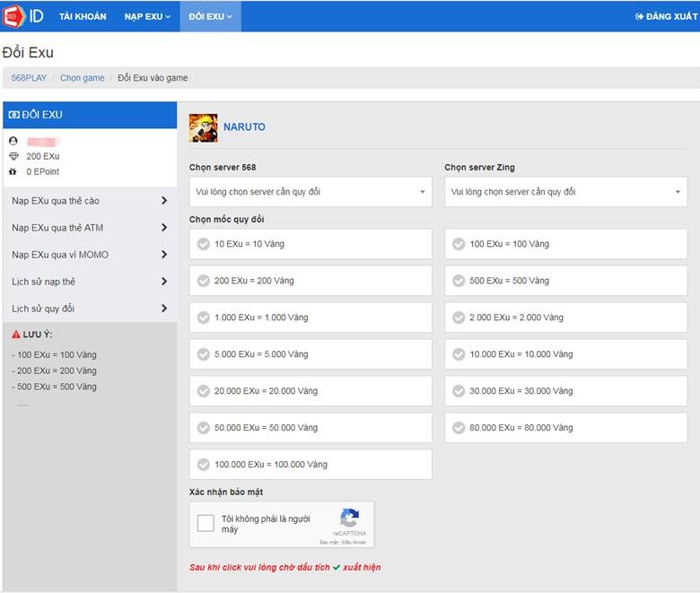Pick 50.000 EXu = 50.000 Vàng tier
The width and height of the screenshot is (700, 593).
pyautogui.click(x=311, y=427)
